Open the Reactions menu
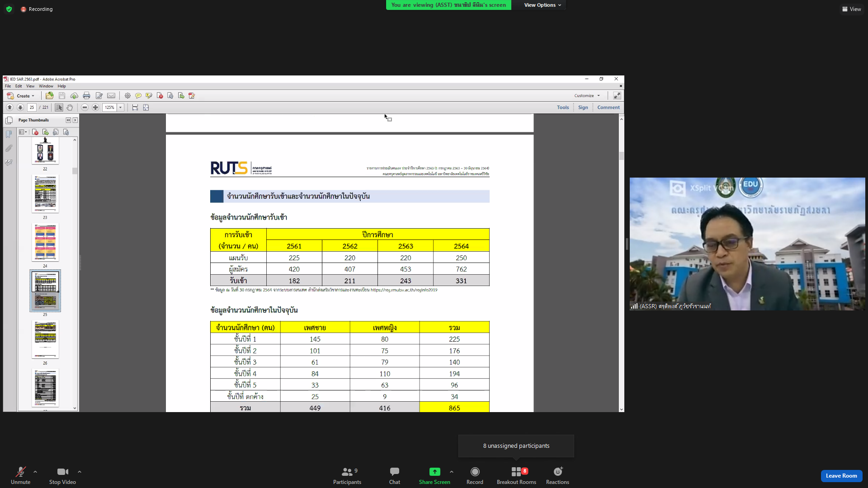This screenshot has width=868, height=488. click(557, 476)
